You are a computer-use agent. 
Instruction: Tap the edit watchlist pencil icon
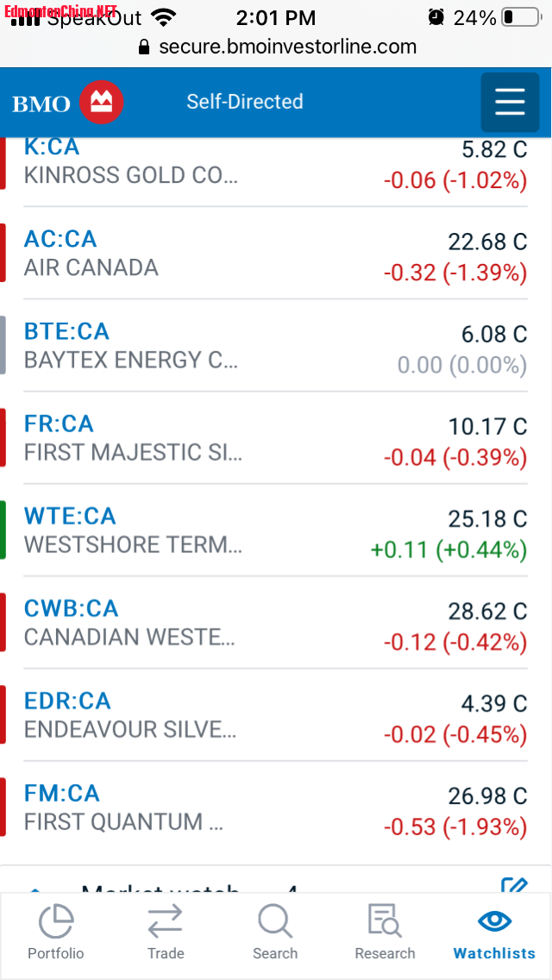(514, 886)
